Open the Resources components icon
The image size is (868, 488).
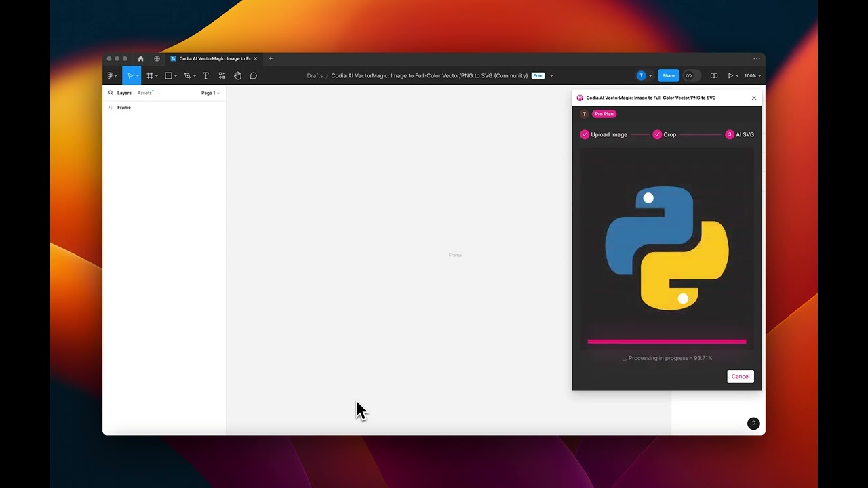point(222,75)
